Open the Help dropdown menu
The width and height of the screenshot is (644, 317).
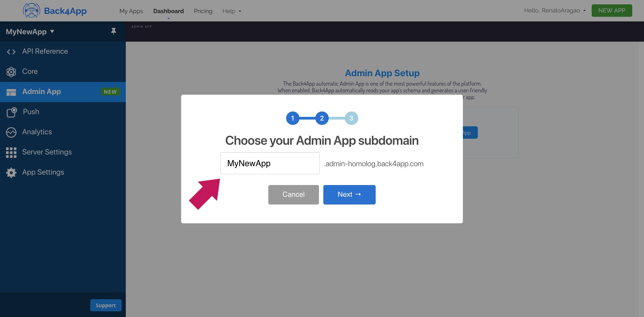[231, 11]
